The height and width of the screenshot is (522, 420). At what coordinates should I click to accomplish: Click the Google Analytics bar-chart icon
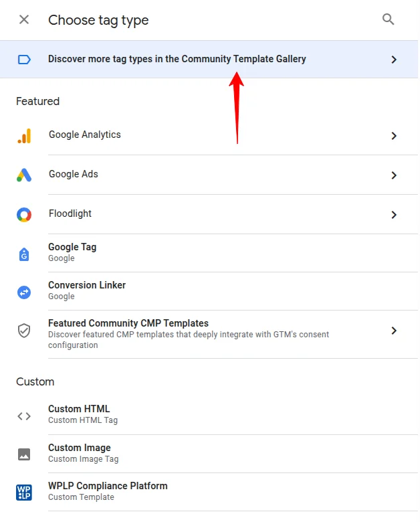tap(24, 136)
